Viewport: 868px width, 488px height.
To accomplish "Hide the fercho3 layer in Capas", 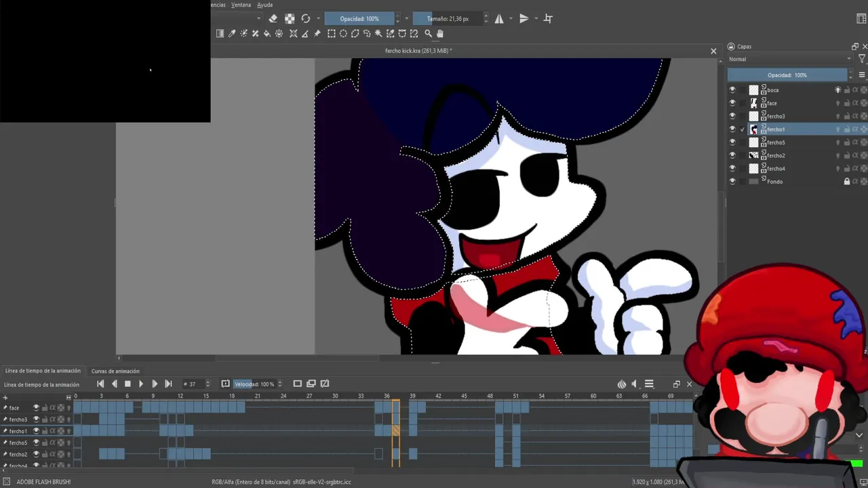I will click(732, 116).
